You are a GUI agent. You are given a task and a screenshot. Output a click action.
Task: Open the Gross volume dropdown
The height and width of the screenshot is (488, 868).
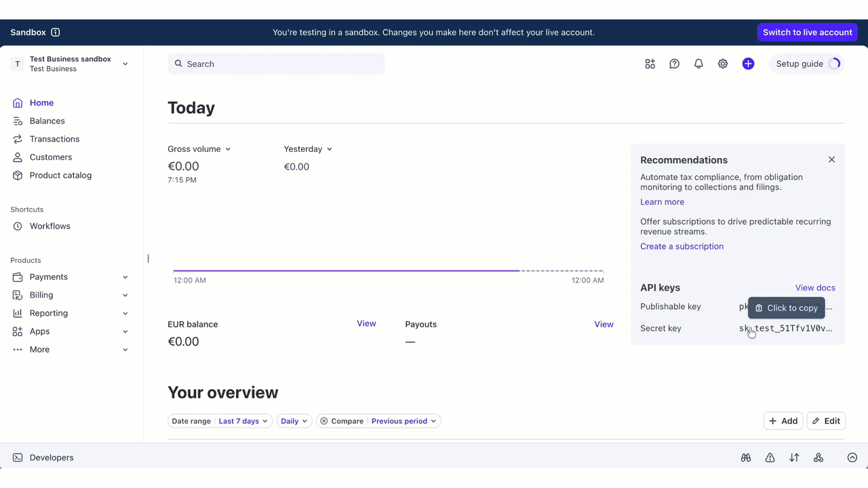[199, 149]
